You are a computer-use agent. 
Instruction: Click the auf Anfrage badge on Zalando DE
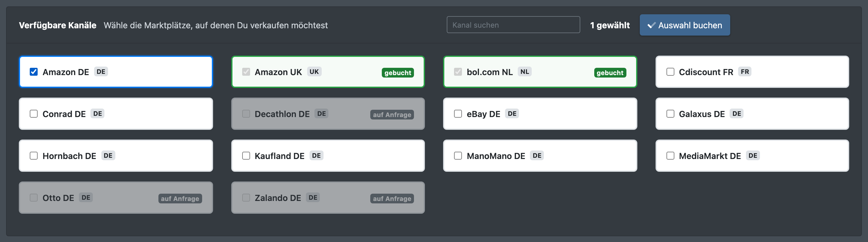pos(392,199)
